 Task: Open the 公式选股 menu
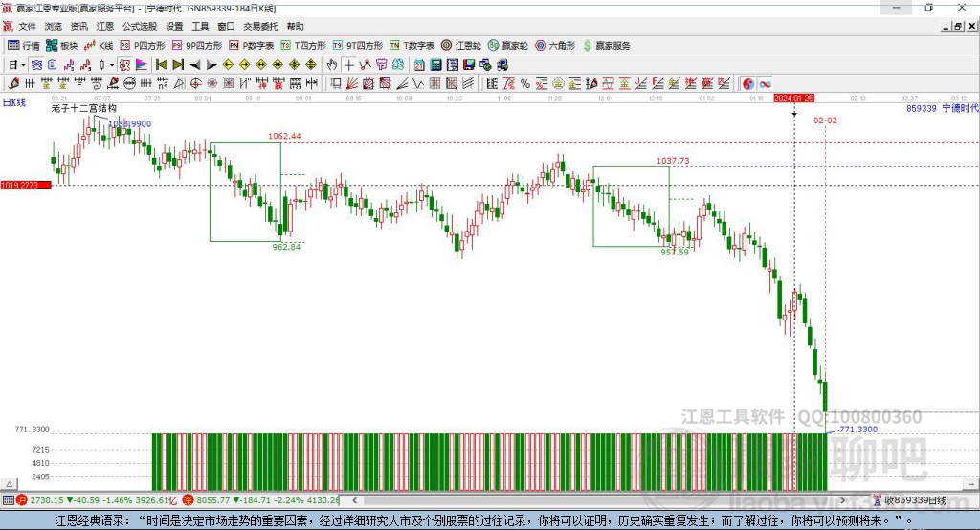click(x=142, y=27)
